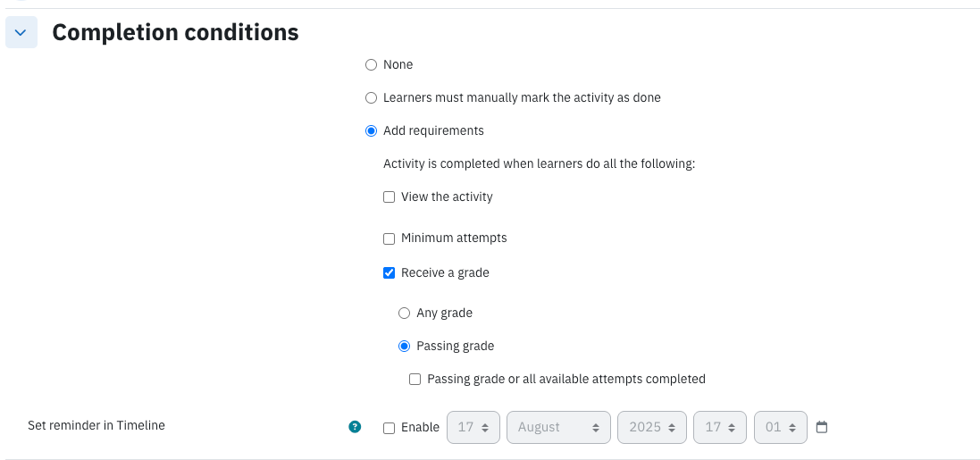Click the Set reminder in Timeline label

click(96, 426)
